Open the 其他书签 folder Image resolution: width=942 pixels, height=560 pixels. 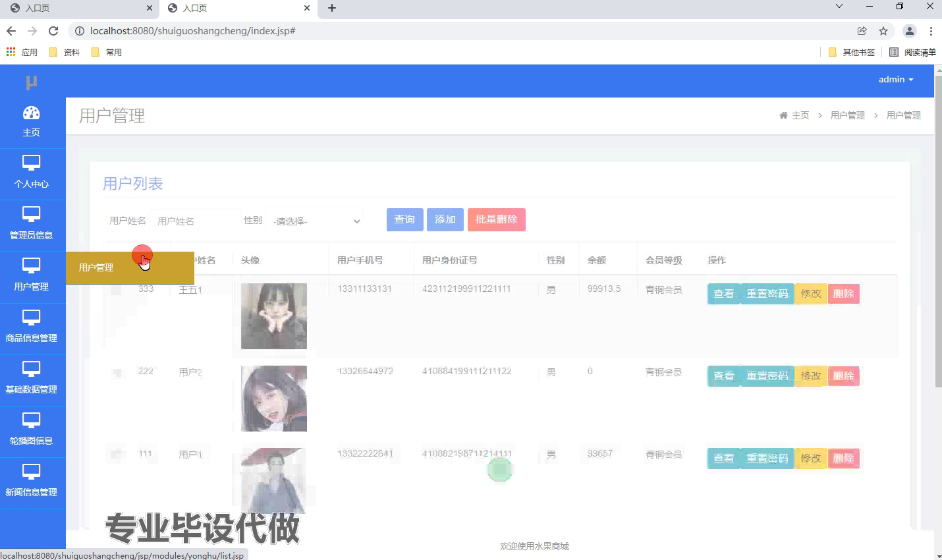pos(851,52)
